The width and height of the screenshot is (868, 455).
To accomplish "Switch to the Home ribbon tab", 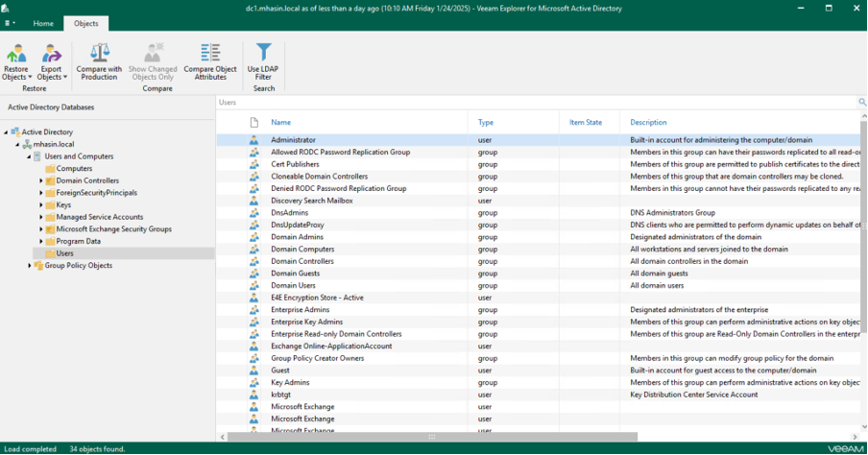I will [43, 23].
